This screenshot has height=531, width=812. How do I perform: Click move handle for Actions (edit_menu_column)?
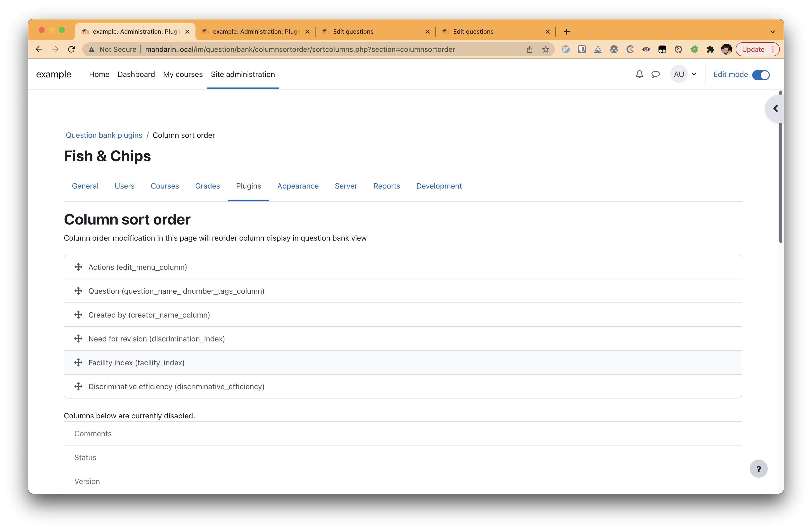click(x=78, y=267)
